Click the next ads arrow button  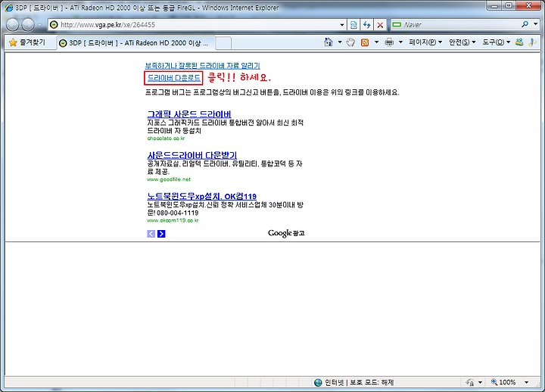(161, 234)
